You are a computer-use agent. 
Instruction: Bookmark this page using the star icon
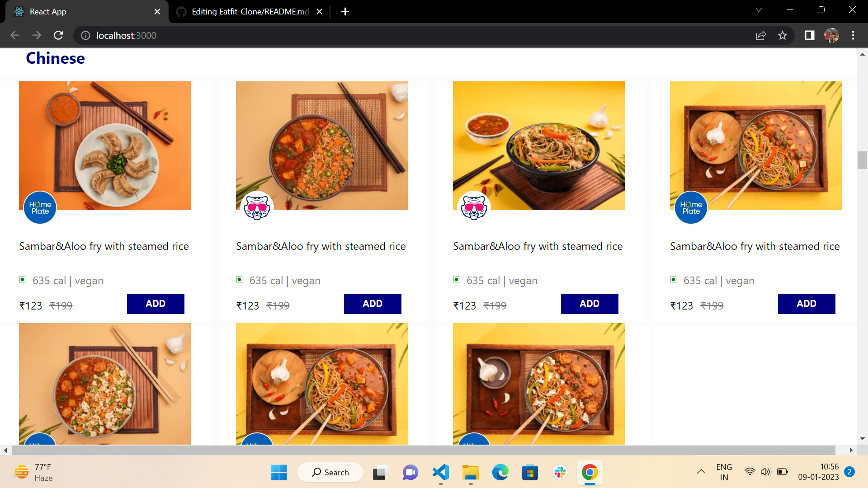pyautogui.click(x=783, y=35)
